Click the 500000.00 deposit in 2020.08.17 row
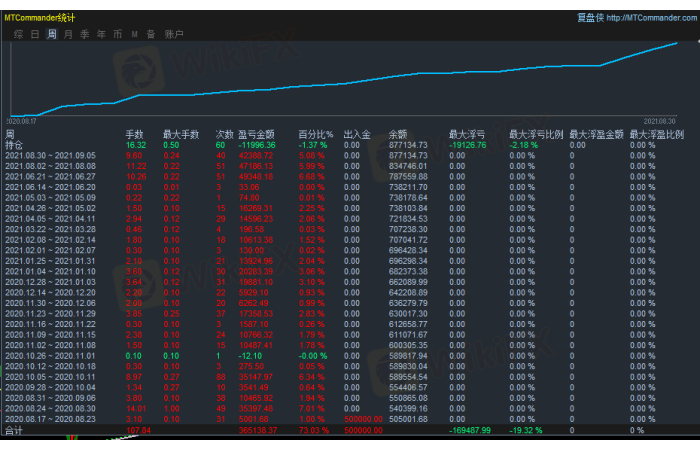This screenshot has height=450, width=700. pyautogui.click(x=363, y=419)
